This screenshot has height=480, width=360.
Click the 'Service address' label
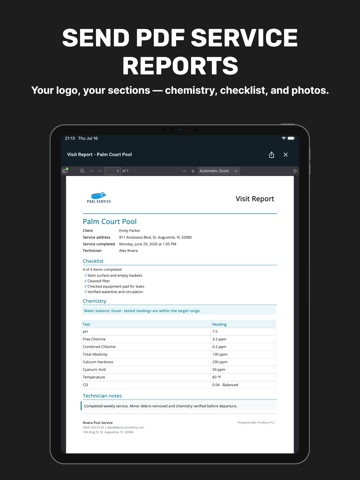point(96,237)
